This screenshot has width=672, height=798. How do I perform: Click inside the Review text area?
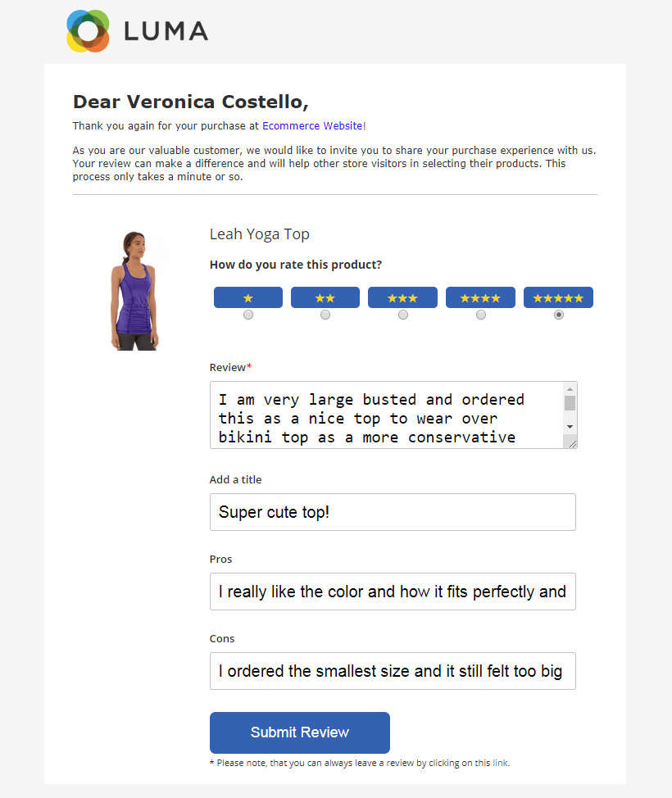point(385,415)
